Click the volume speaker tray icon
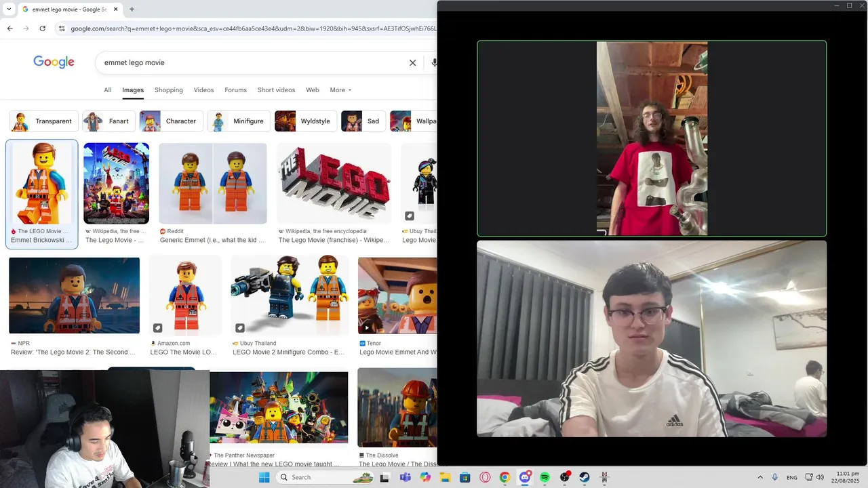Screen dimensions: 868x488 (x=820, y=477)
